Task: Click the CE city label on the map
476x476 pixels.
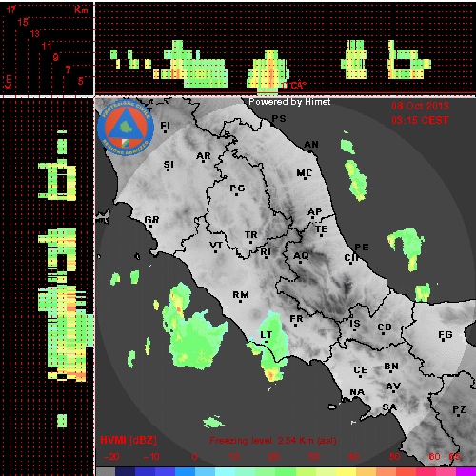Action: tap(361, 370)
